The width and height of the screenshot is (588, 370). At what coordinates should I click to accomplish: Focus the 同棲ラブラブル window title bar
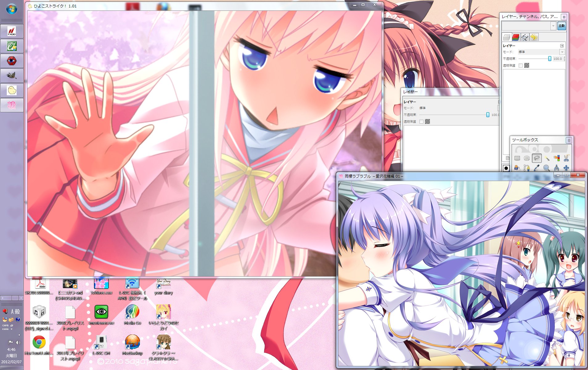click(445, 176)
